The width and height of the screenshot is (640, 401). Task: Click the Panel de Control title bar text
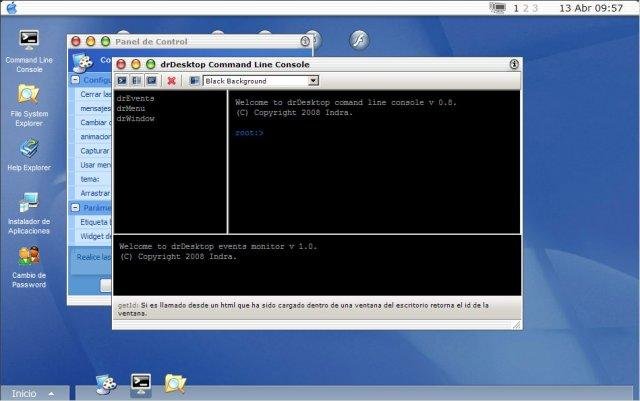151,41
